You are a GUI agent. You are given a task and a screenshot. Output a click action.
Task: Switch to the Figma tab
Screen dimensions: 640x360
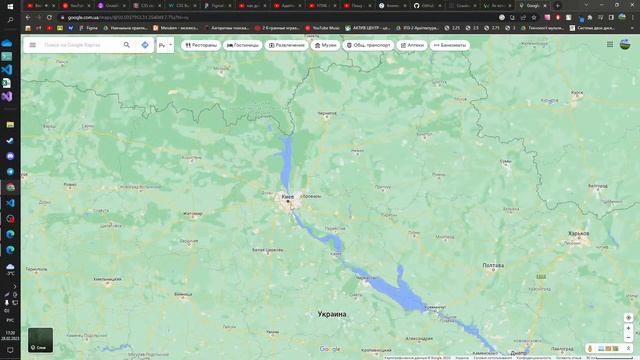217,6
